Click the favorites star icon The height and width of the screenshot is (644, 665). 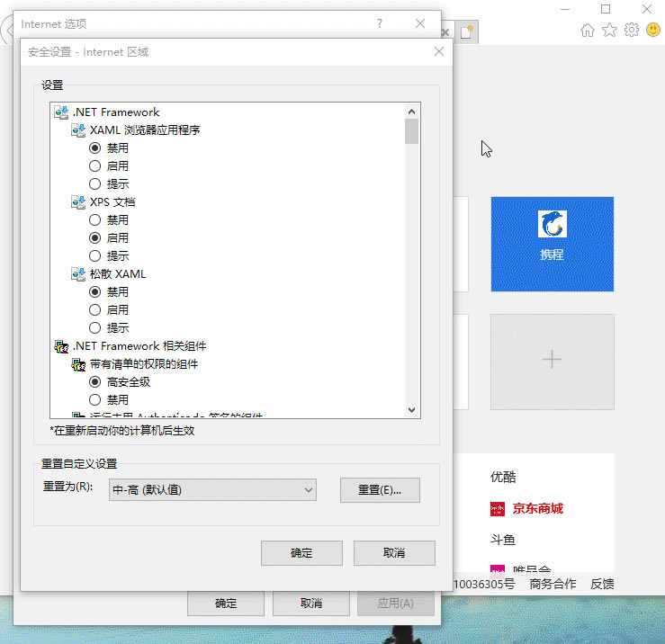point(609,31)
